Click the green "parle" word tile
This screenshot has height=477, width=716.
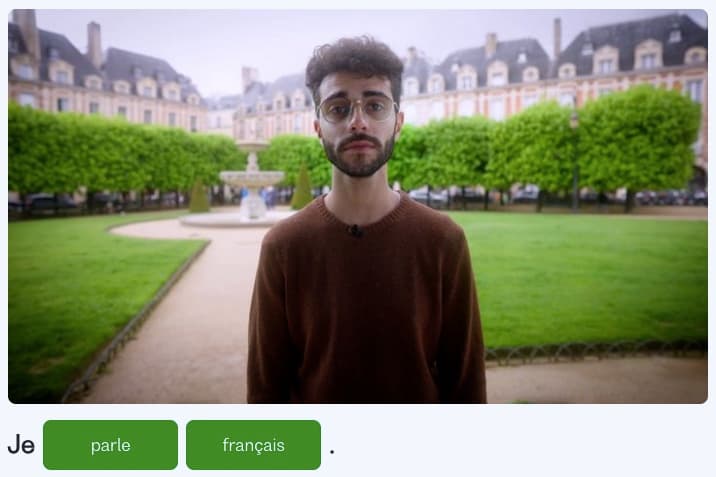(x=111, y=445)
